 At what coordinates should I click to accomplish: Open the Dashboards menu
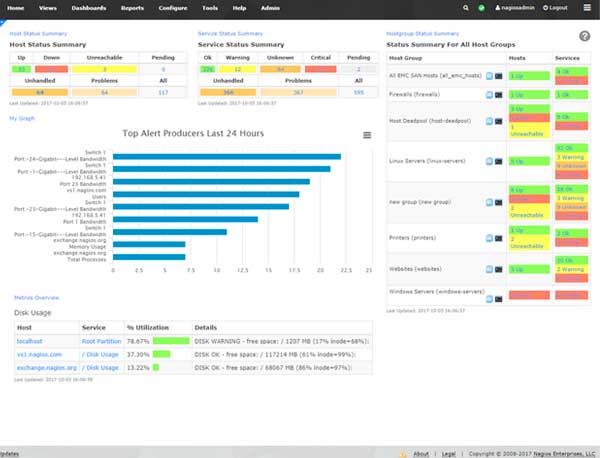click(x=89, y=7)
